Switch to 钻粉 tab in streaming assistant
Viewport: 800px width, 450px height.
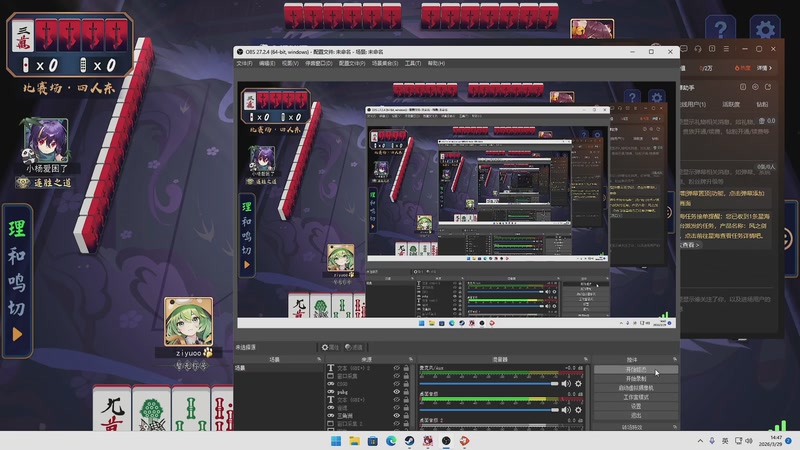[x=762, y=104]
